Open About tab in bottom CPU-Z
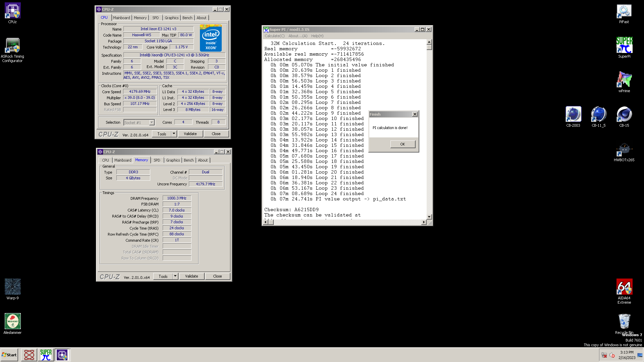 click(203, 160)
